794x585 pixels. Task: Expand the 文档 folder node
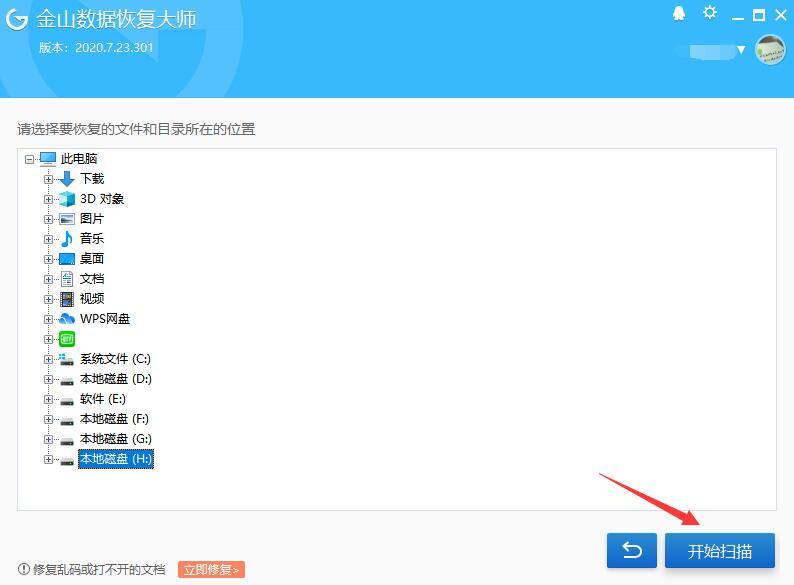(x=48, y=279)
